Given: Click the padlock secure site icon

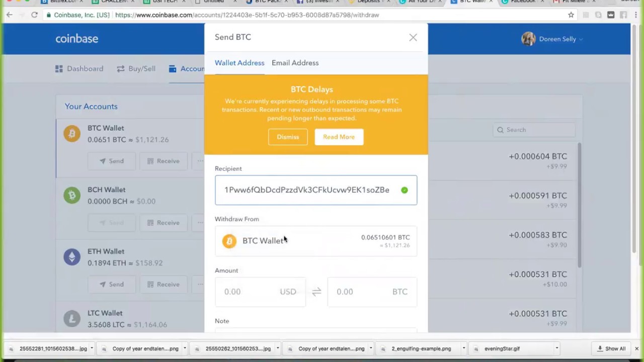Looking at the screenshot, I should click(x=48, y=15).
